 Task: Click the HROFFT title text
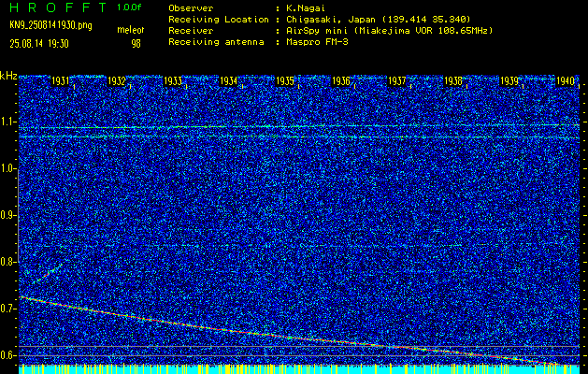tap(57, 7)
